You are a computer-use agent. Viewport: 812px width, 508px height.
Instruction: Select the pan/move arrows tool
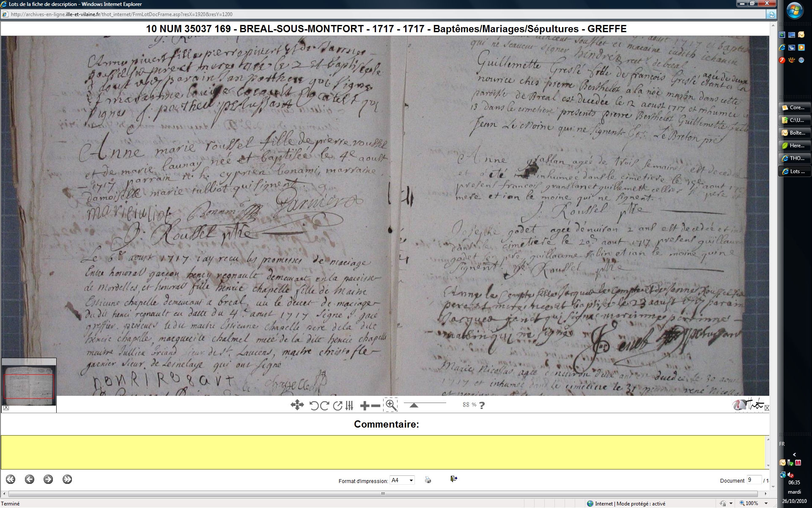(297, 405)
